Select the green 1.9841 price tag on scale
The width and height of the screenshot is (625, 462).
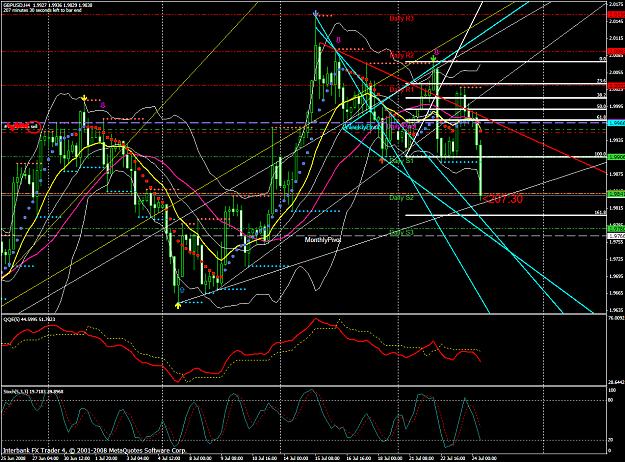point(616,194)
